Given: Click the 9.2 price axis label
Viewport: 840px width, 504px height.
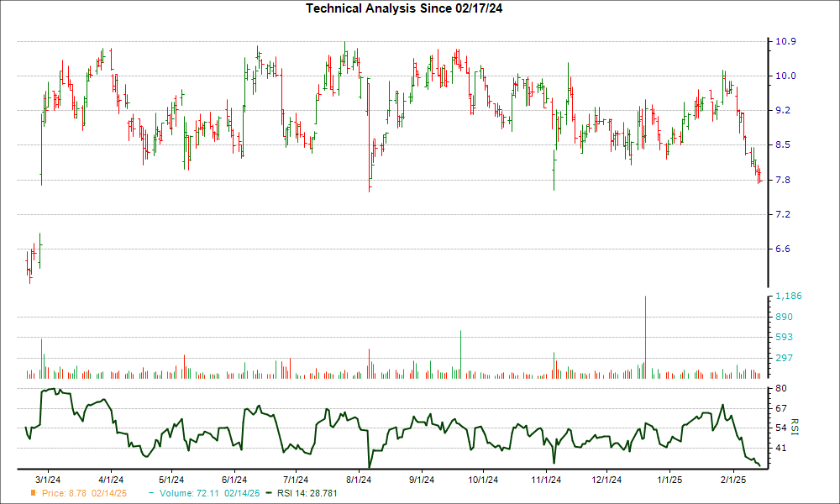Looking at the screenshot, I should click(783, 110).
